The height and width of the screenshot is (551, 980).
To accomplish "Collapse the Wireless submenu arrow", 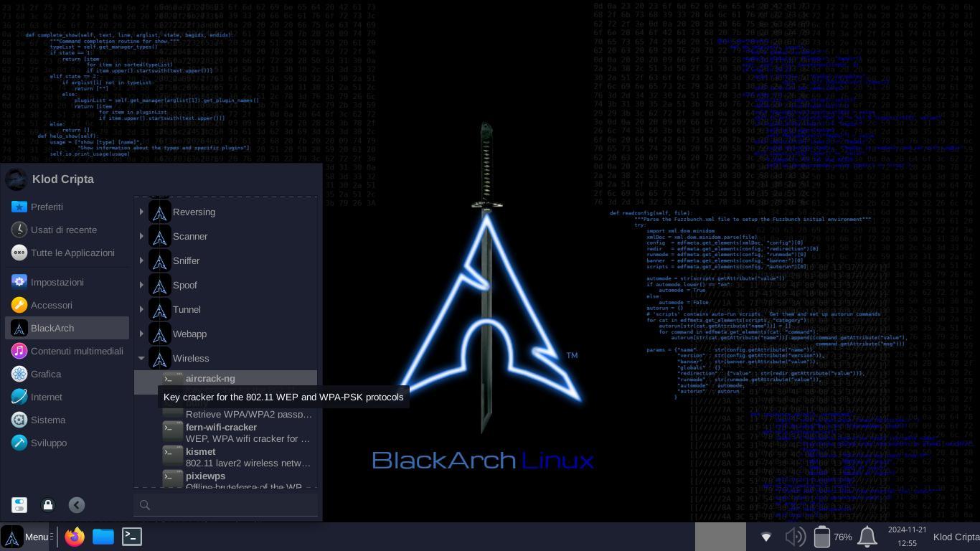I will pos(141,358).
